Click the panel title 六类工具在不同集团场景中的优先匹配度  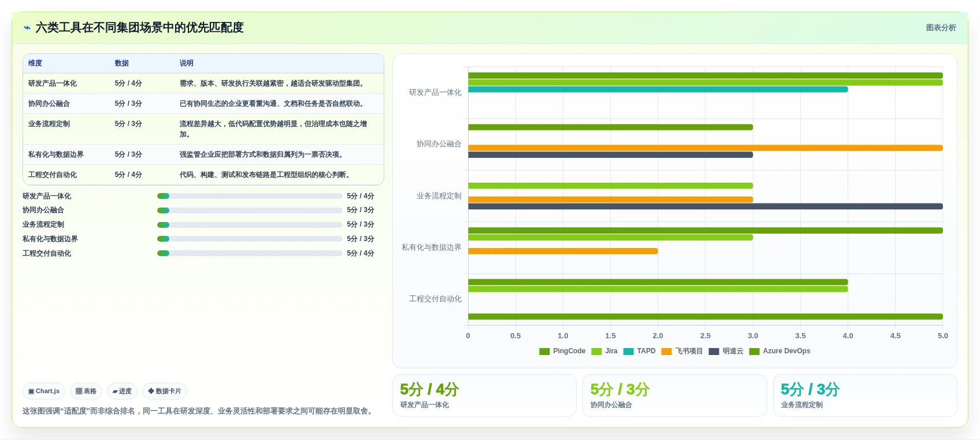(x=140, y=28)
